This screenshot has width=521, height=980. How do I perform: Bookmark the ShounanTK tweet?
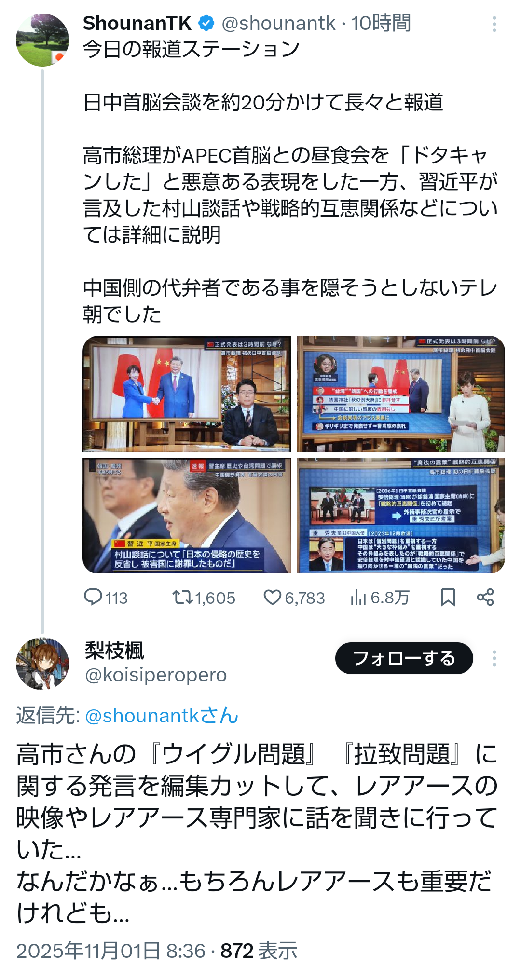point(448,598)
